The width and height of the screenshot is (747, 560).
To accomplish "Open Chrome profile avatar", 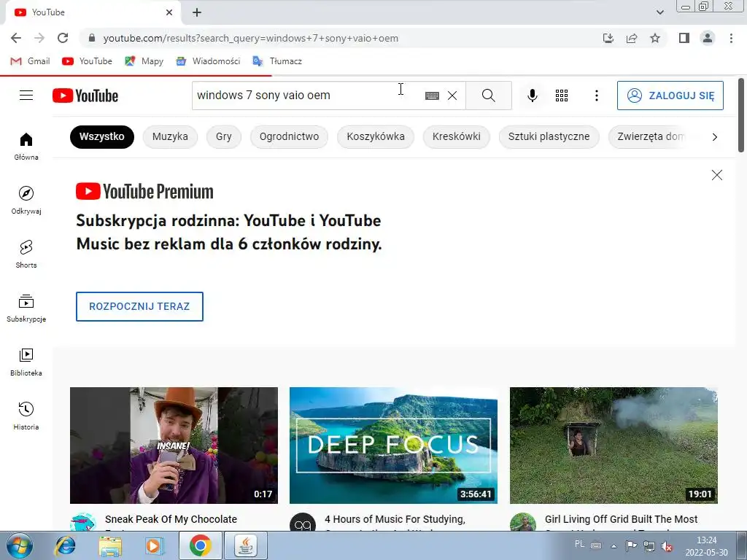I will 708,38.
